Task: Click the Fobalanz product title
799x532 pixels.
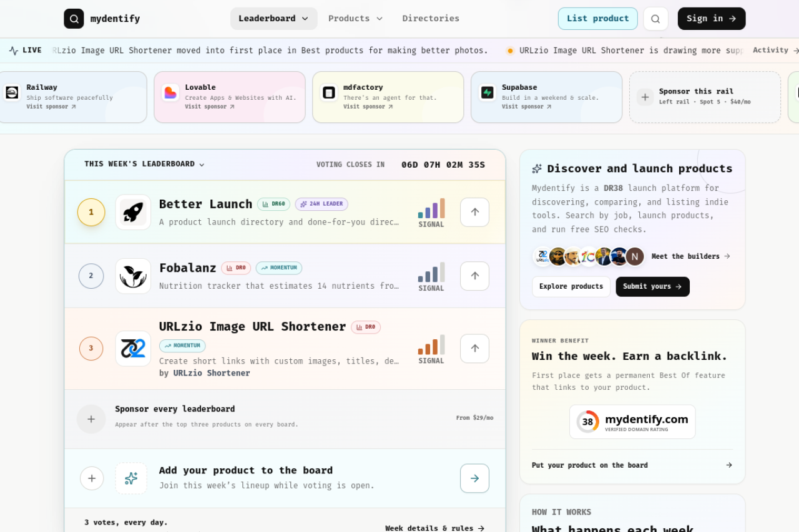Action: click(188, 268)
